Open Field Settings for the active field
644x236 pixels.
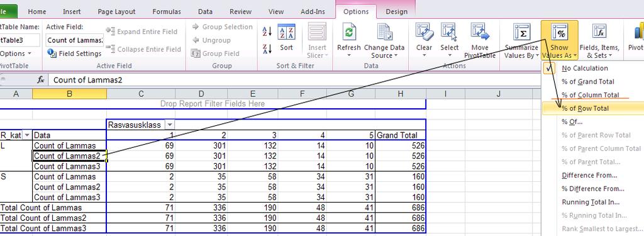point(74,53)
